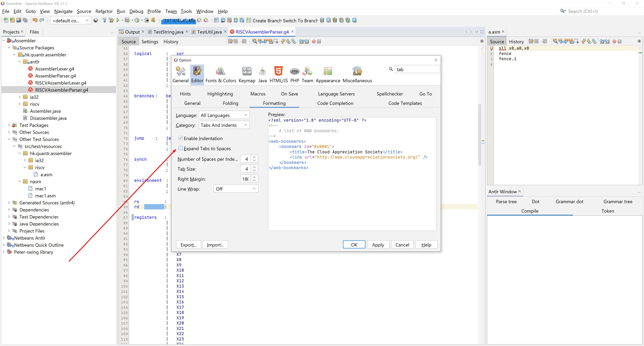The height and width of the screenshot is (346, 644).
Task: Click the Options search field containing 'tab'
Action: click(x=417, y=69)
